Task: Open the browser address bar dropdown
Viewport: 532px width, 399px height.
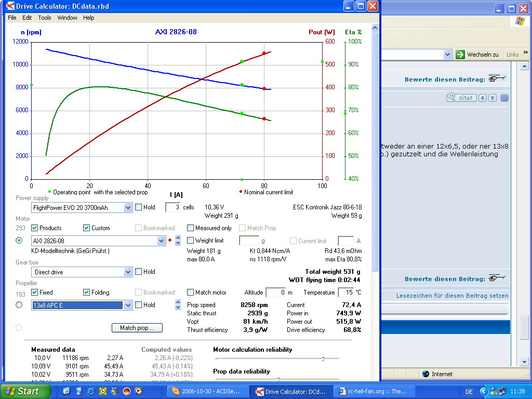Action: pos(447,54)
